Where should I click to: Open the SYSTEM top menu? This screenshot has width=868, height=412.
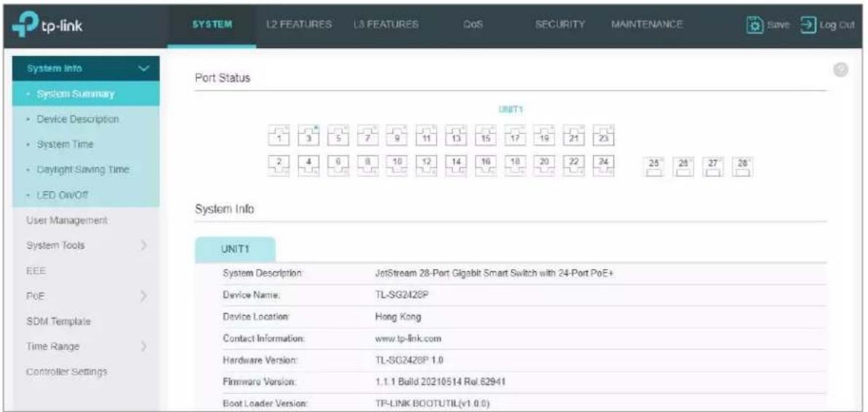(x=212, y=24)
